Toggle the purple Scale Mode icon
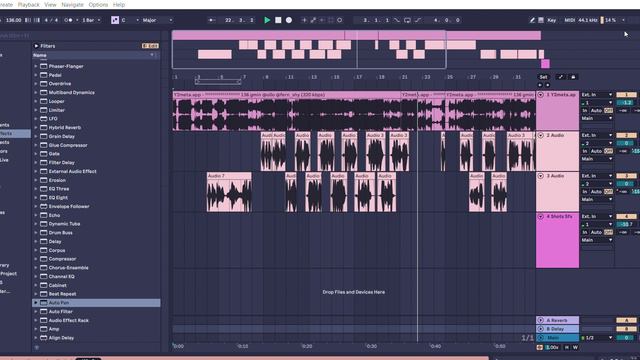This screenshot has width=640, height=360. coord(115,20)
